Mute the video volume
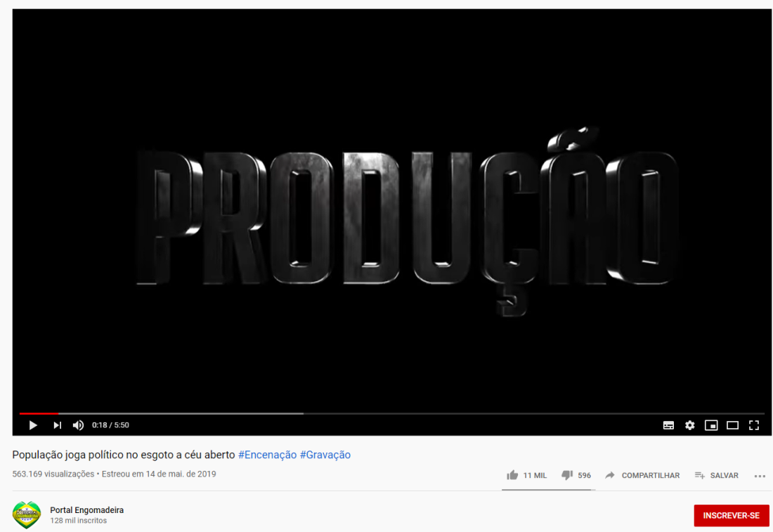773x532 pixels. click(78, 425)
